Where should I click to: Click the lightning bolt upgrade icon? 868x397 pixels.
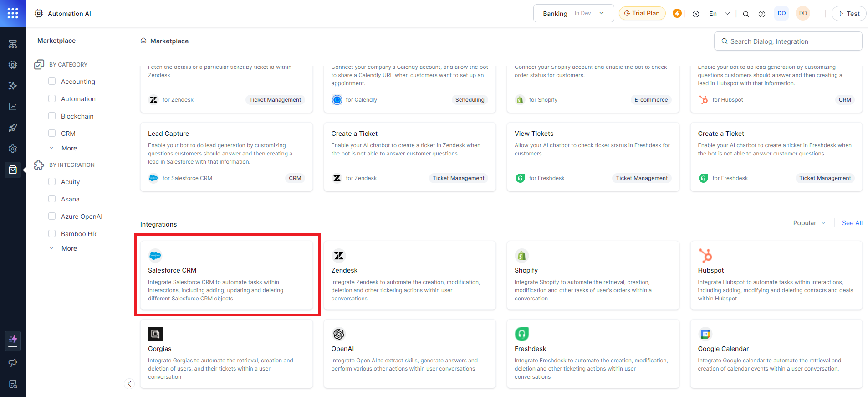pyautogui.click(x=677, y=14)
